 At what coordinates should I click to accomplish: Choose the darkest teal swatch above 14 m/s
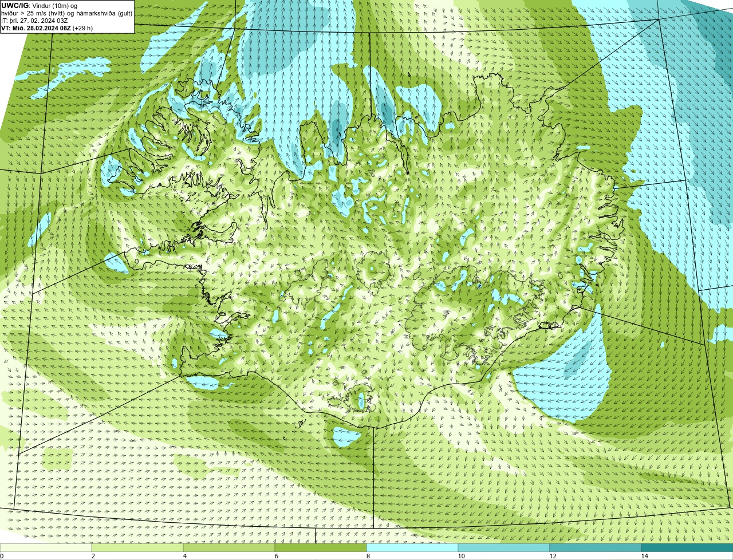coord(687,547)
